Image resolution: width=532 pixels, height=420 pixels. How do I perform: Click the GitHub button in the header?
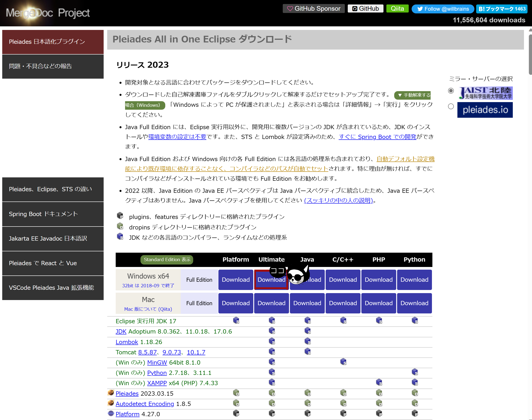[365, 8]
